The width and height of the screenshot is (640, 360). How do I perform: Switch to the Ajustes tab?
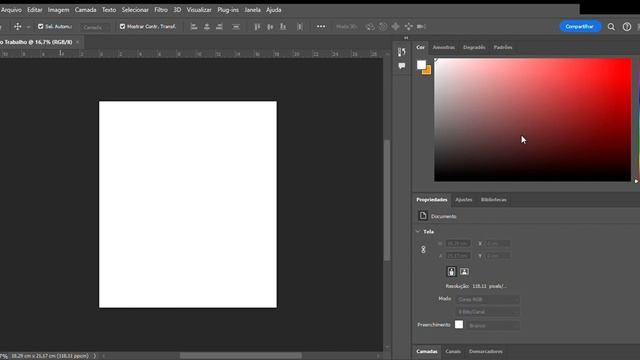pyautogui.click(x=464, y=200)
